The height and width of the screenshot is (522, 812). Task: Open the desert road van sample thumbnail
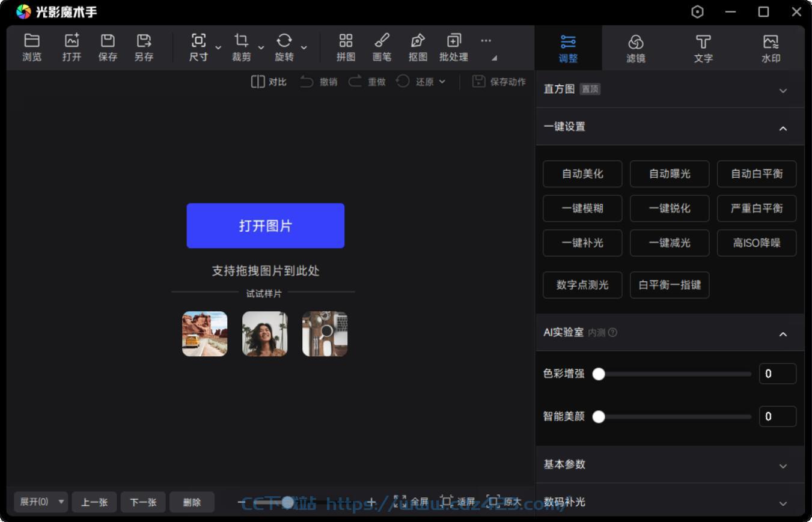point(205,334)
